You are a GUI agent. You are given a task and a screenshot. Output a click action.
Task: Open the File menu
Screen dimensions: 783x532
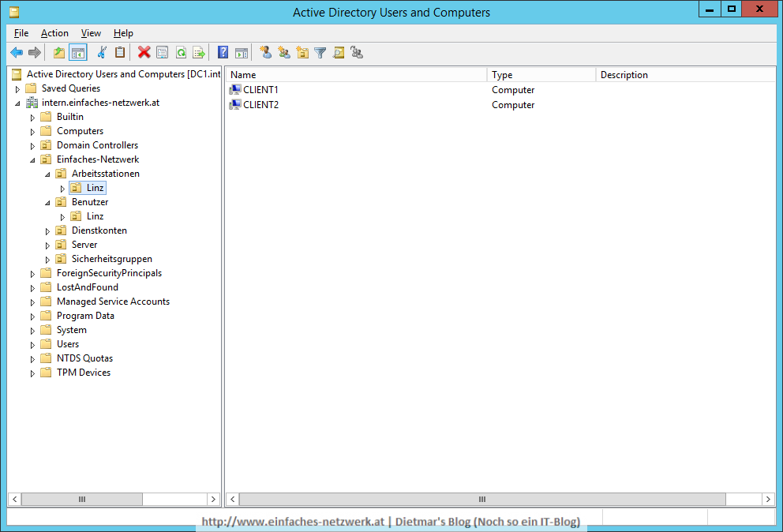tap(21, 33)
